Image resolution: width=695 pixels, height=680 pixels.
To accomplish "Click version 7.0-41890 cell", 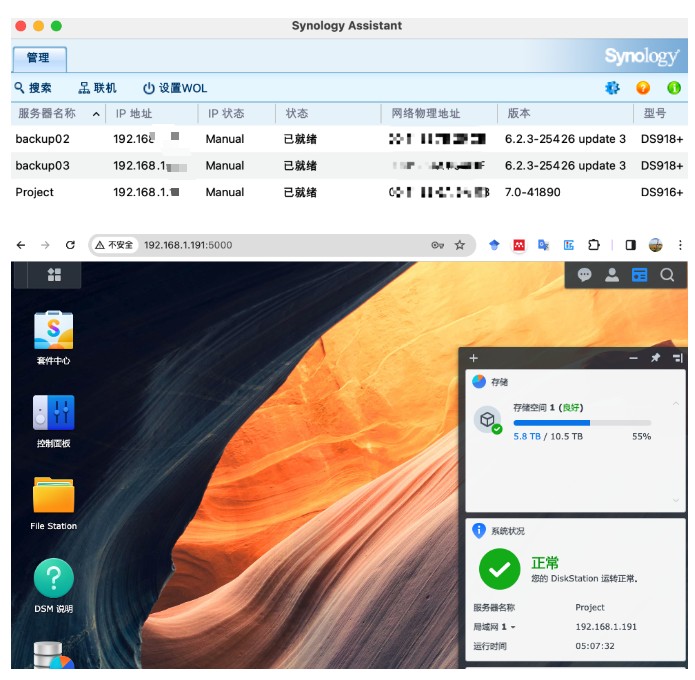I will pyautogui.click(x=532, y=192).
